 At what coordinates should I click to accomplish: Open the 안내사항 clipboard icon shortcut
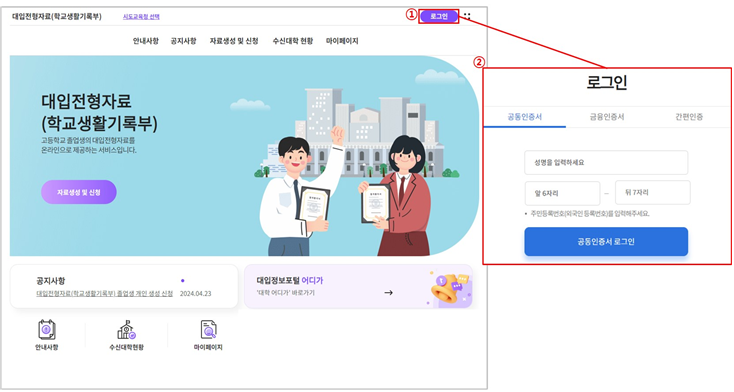pyautogui.click(x=47, y=330)
